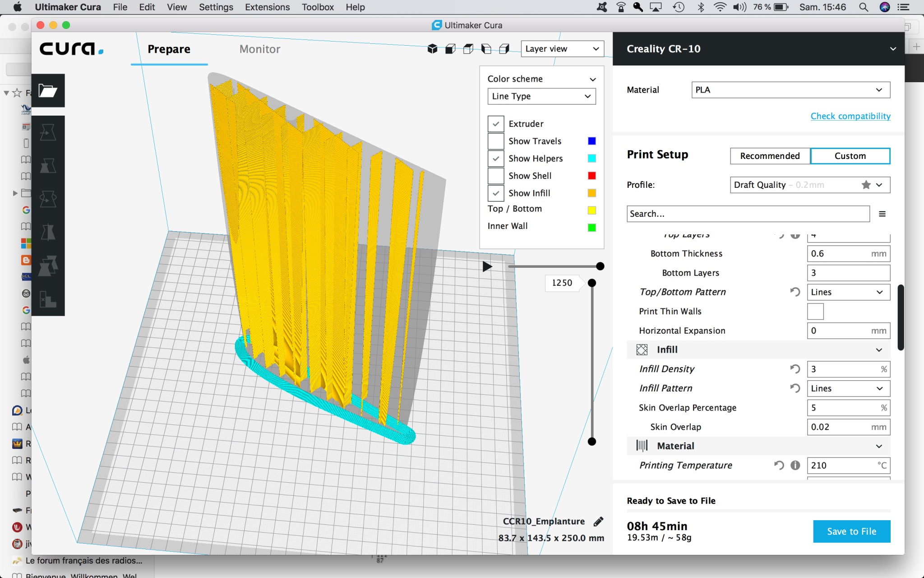Reset Printing Temperature with revert arrow
Screen dimensions: 924x578
point(779,465)
